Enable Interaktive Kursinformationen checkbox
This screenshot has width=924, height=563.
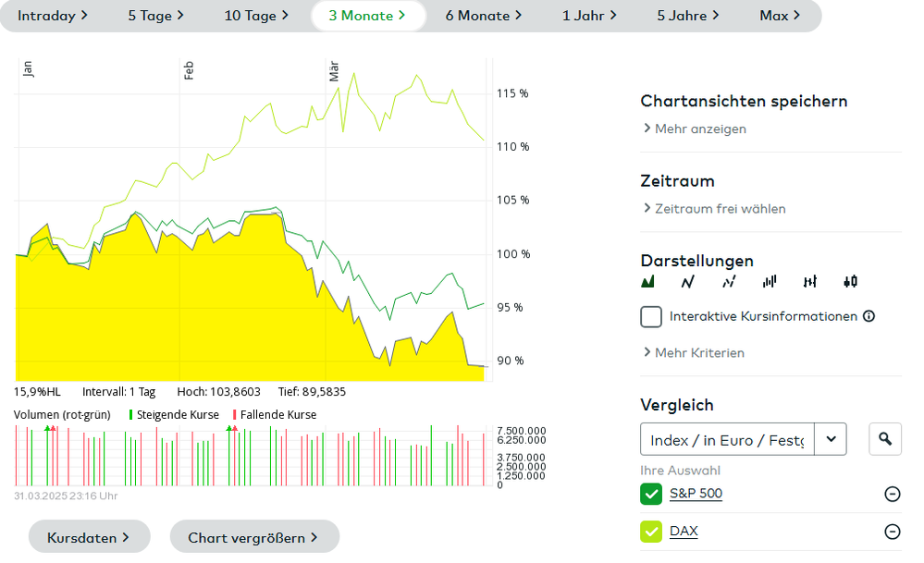click(x=651, y=317)
